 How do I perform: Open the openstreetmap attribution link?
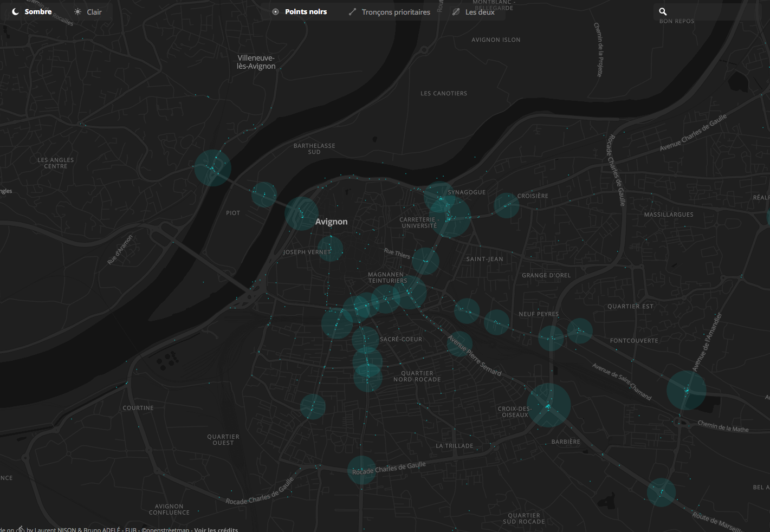[165, 529]
